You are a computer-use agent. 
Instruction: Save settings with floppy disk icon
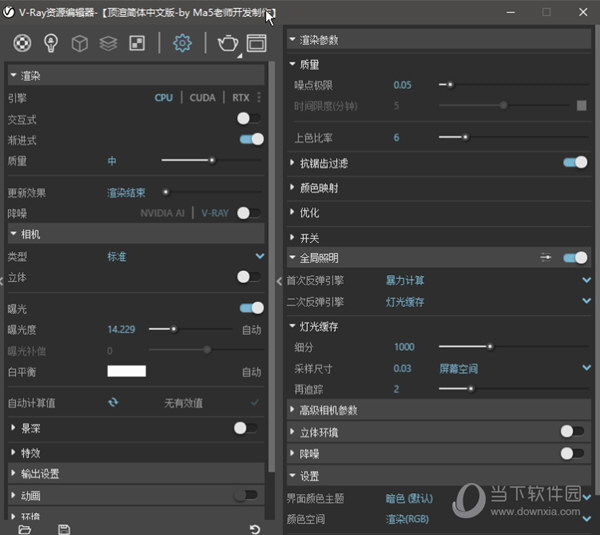click(64, 529)
